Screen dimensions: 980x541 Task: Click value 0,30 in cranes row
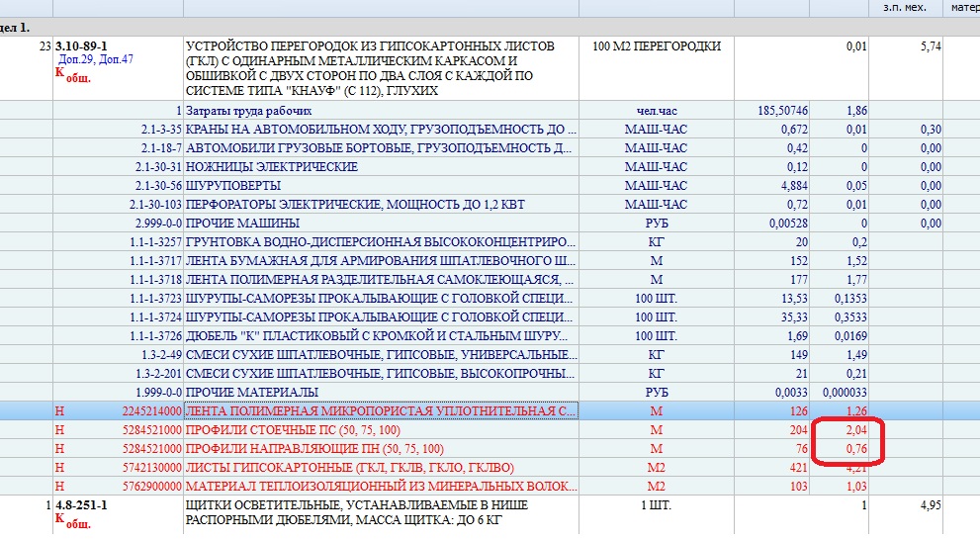(931, 130)
